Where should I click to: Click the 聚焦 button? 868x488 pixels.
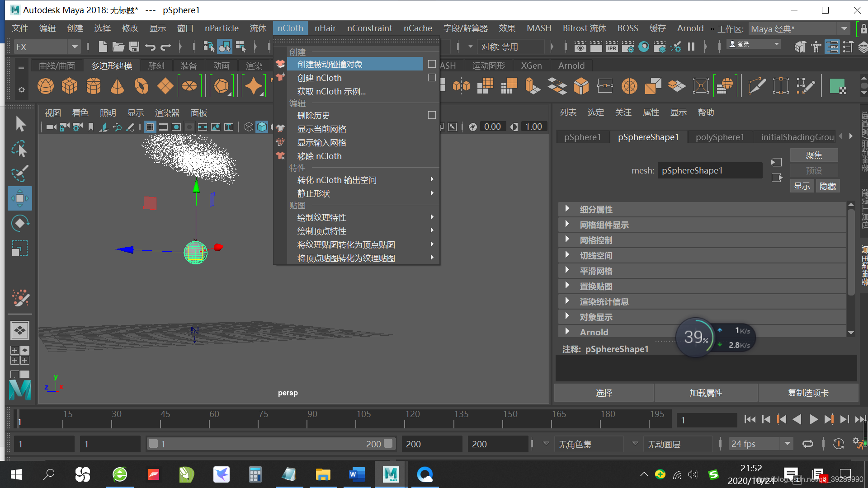point(814,155)
